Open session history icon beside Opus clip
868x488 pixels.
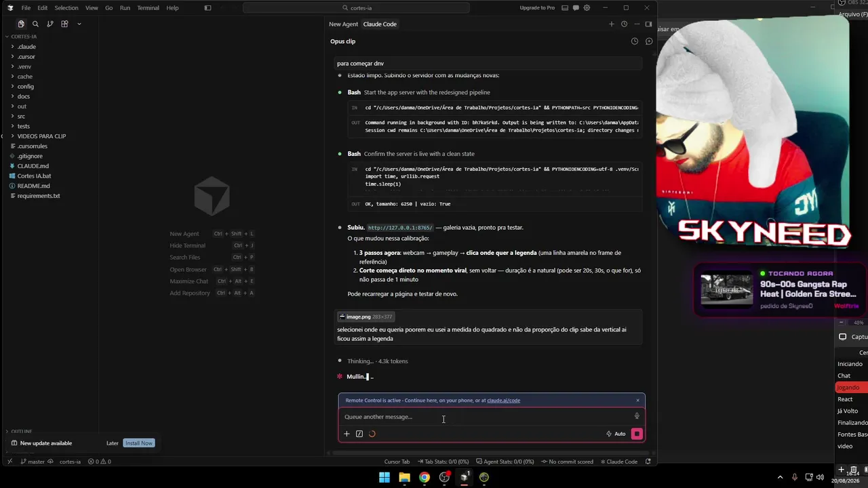coord(635,41)
